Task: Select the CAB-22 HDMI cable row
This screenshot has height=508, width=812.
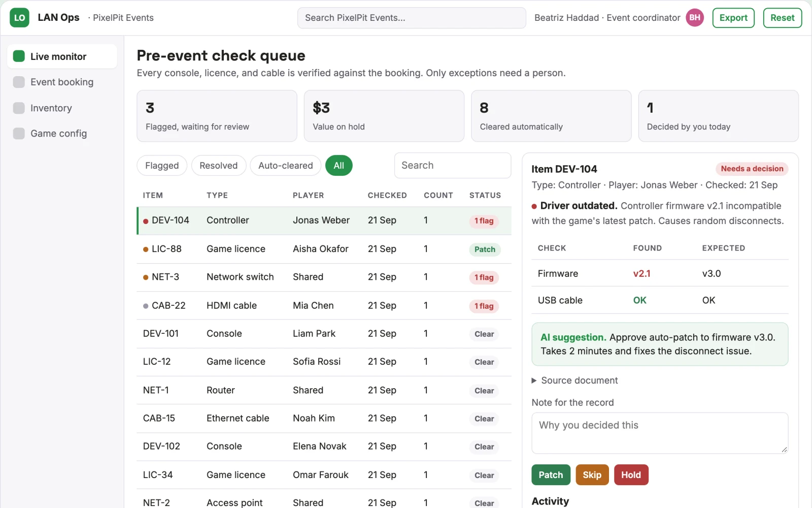Action: click(324, 306)
